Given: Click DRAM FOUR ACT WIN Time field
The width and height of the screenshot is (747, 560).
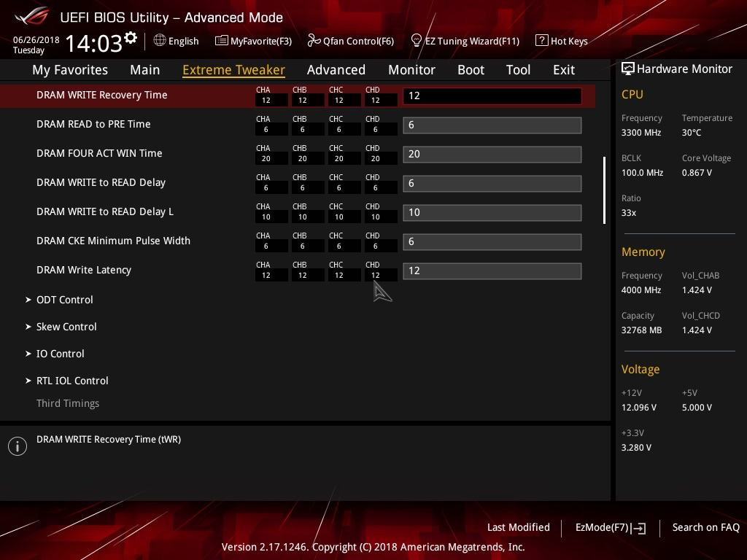Looking at the screenshot, I should 492,155.
